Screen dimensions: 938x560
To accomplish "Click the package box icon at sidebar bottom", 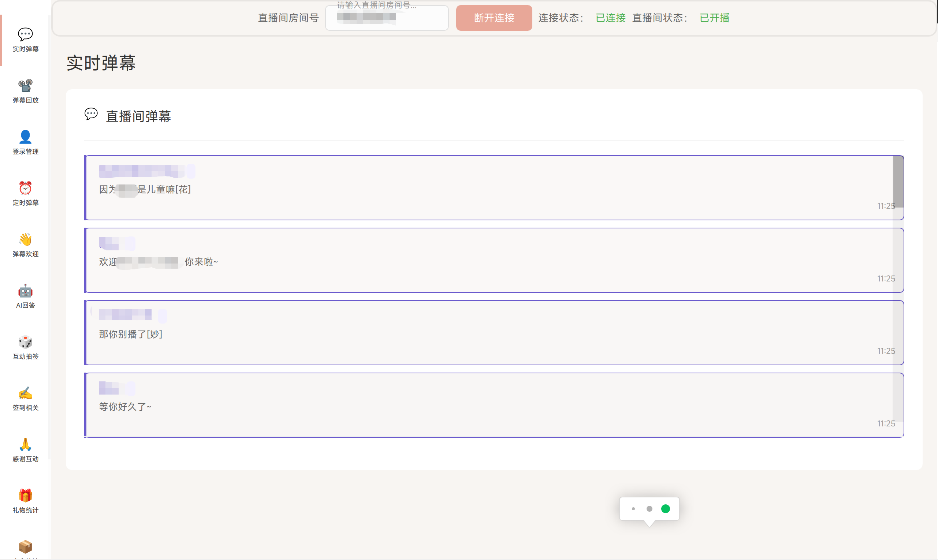I will coord(25,546).
